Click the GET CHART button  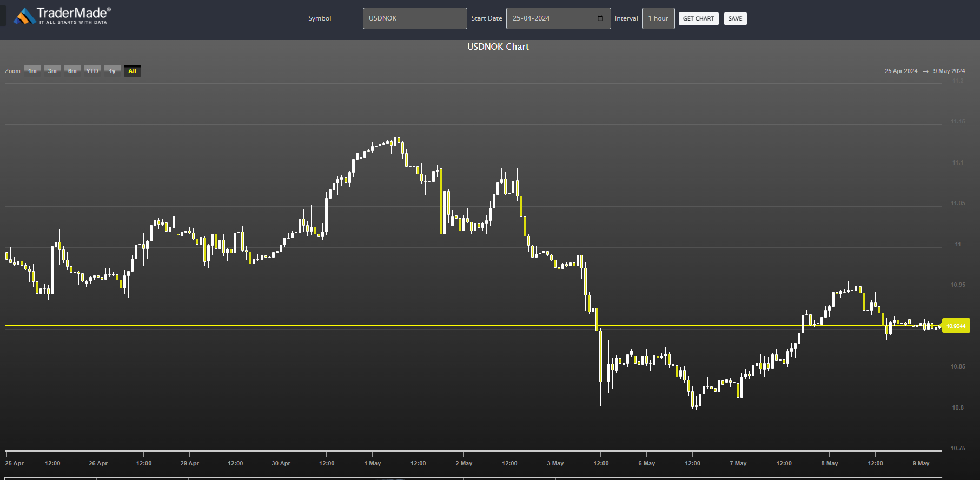coord(698,18)
